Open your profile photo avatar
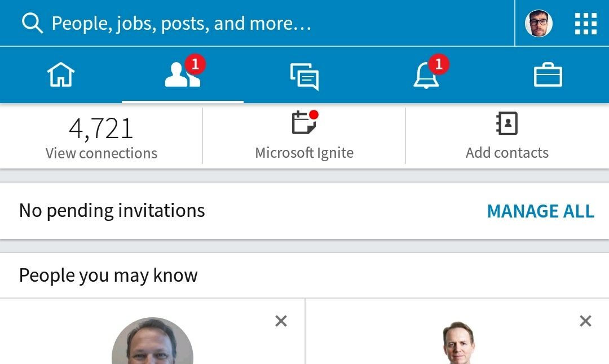This screenshot has width=609, height=364. tap(539, 23)
